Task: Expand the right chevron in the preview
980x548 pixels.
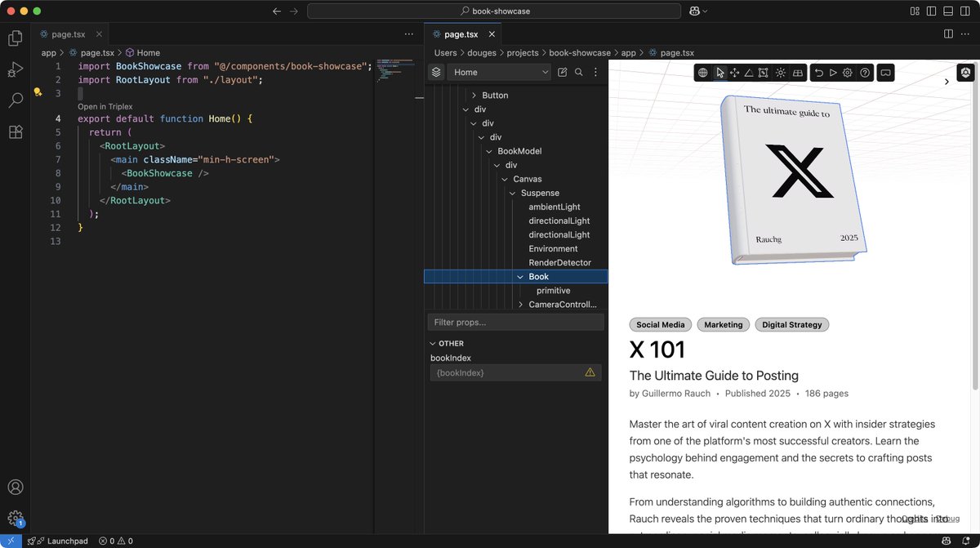Action: [x=947, y=82]
